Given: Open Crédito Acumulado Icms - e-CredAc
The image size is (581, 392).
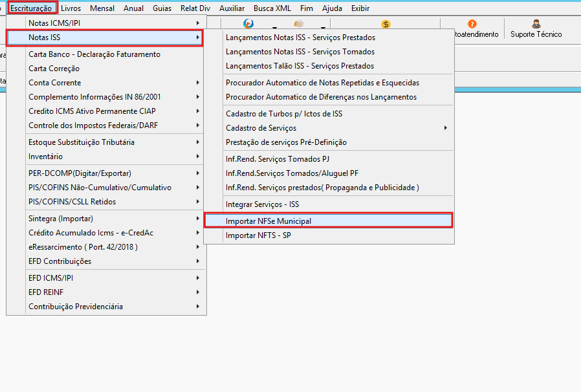Looking at the screenshot, I should tap(105, 233).
